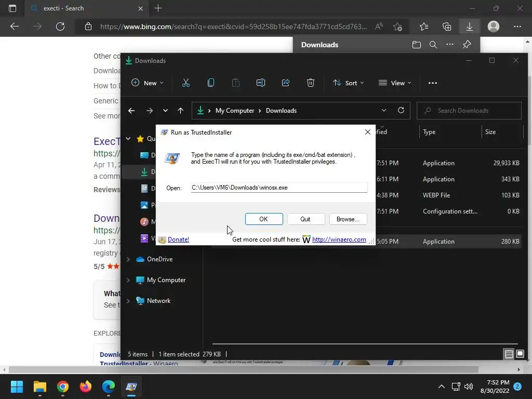Open the See more ellipsis in Explorer
This screenshot has height=399, width=532.
433,83
